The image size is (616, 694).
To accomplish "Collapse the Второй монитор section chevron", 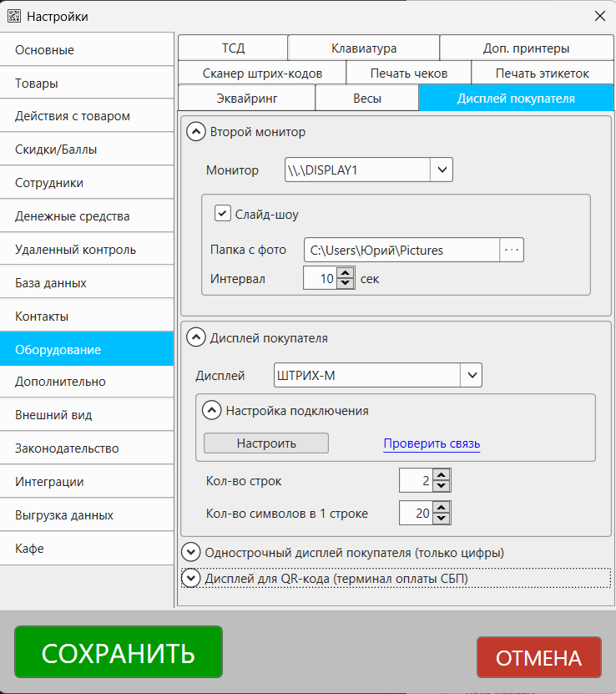I will coord(195,131).
